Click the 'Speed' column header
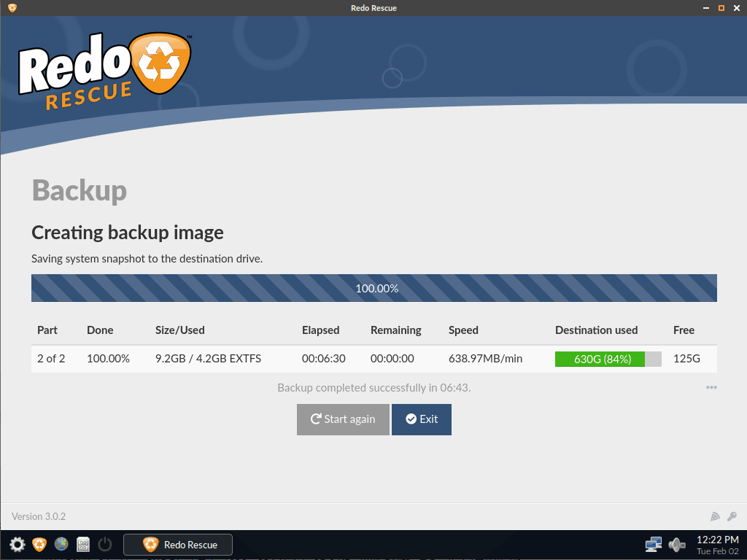 (x=463, y=330)
